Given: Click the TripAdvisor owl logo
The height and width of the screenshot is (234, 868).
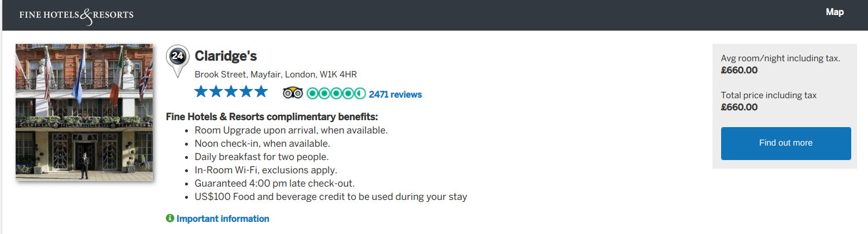Looking at the screenshot, I should tap(293, 93).
